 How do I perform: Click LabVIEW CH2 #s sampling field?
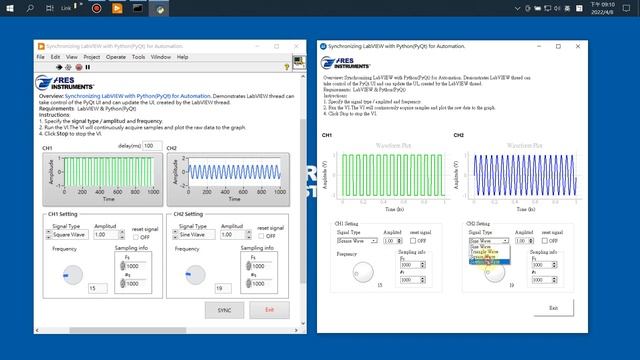[260, 284]
